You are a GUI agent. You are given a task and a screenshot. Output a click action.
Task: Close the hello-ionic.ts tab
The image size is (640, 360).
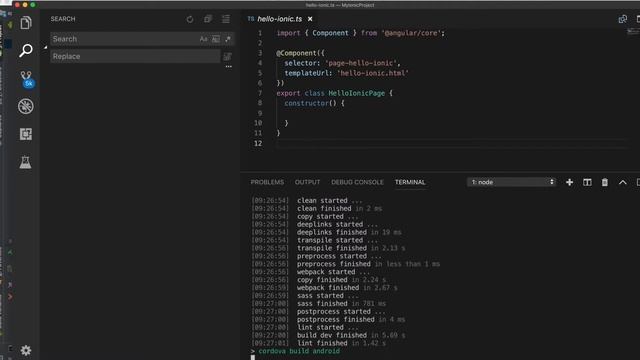click(310, 19)
